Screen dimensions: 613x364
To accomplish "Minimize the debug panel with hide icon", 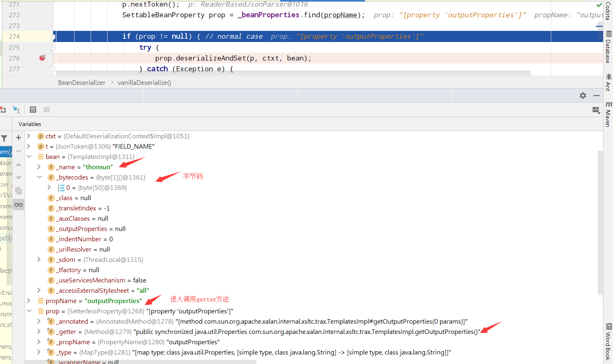I will pos(597,96).
